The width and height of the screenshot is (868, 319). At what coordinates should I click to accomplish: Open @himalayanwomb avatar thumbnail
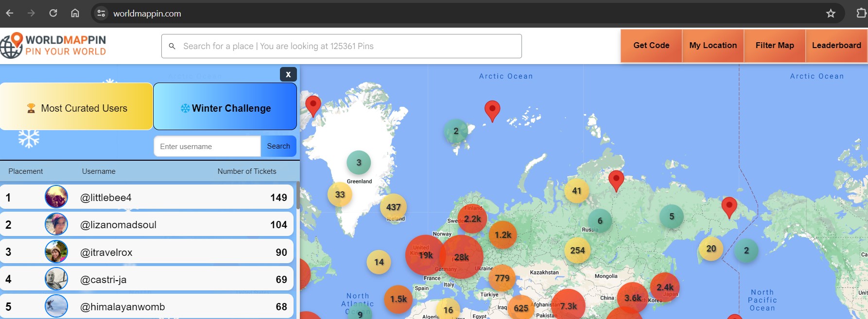tap(56, 306)
